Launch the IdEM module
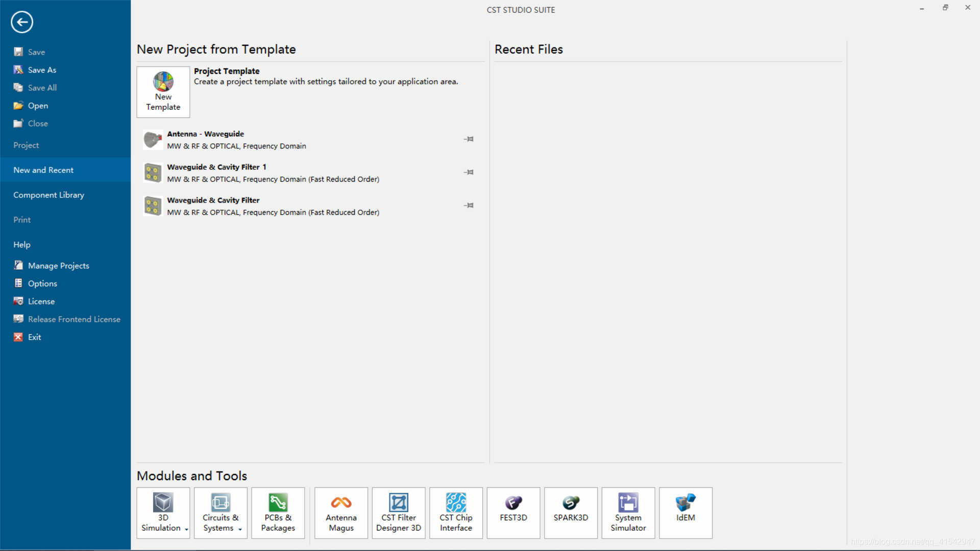980x551 pixels. point(686,513)
